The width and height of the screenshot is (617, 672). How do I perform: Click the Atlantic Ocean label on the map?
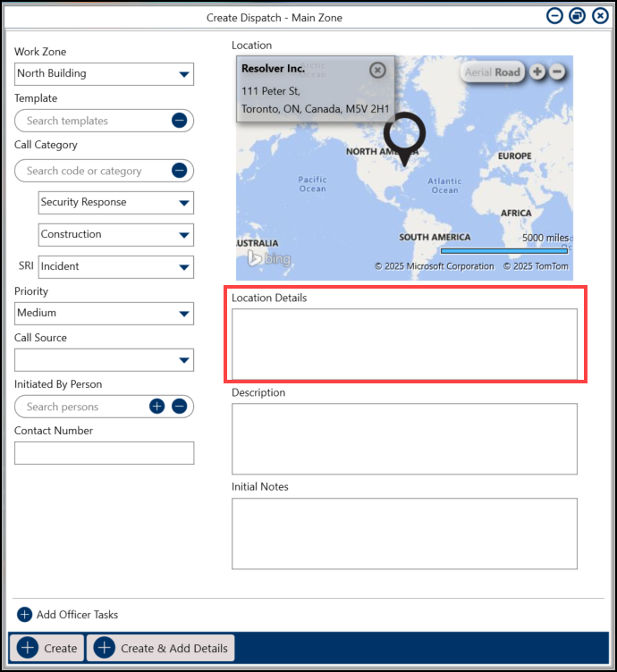(444, 186)
